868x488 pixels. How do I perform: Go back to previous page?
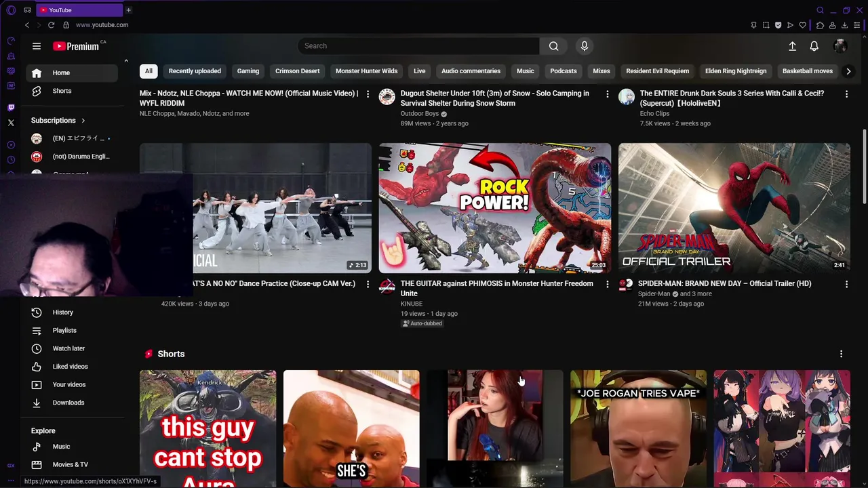(x=27, y=25)
